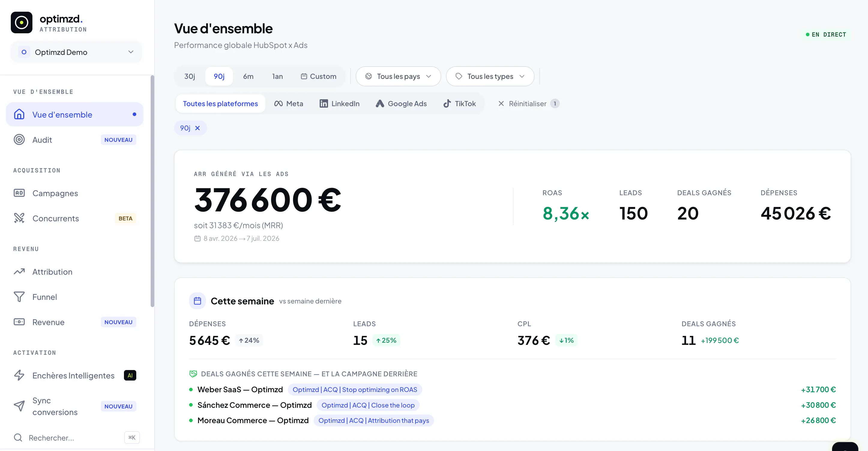Click the Custom calendar icon
The width and height of the screenshot is (868, 451).
pos(304,76)
